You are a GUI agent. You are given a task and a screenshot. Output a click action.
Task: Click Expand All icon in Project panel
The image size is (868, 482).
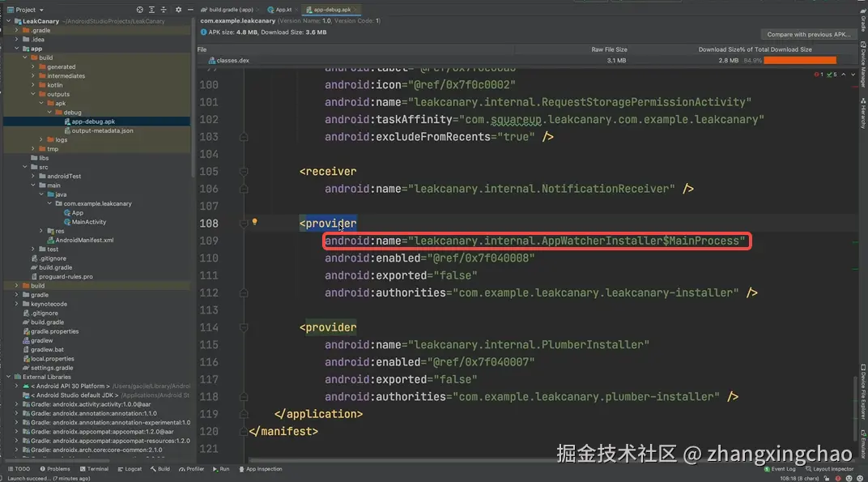(151, 10)
